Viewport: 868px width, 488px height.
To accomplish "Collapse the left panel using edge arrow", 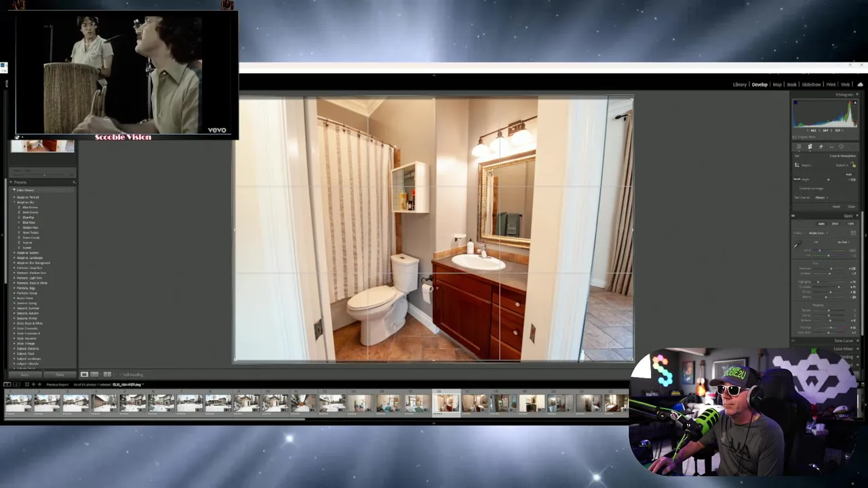I will click(x=2, y=234).
